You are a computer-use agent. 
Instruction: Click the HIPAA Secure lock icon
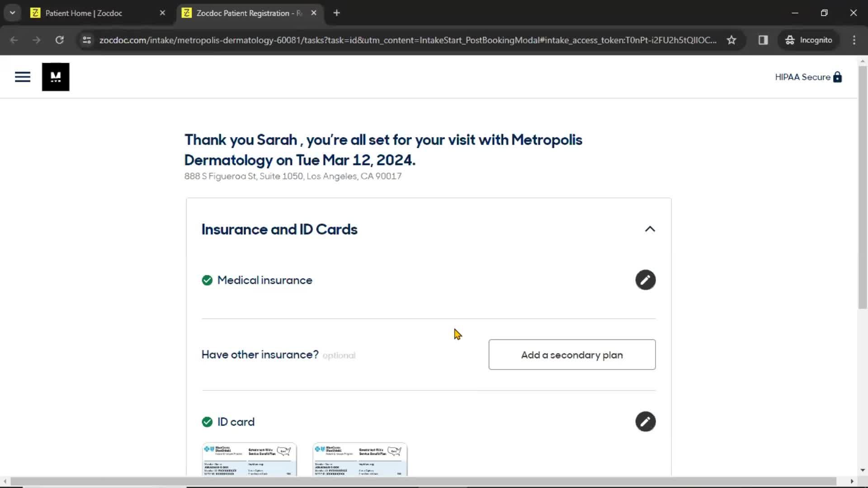pyautogui.click(x=838, y=77)
